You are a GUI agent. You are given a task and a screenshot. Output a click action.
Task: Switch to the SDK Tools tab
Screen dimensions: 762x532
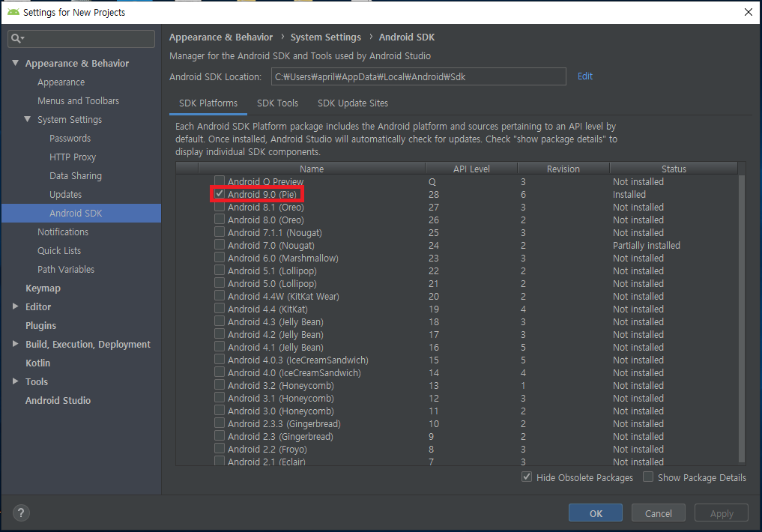(277, 103)
